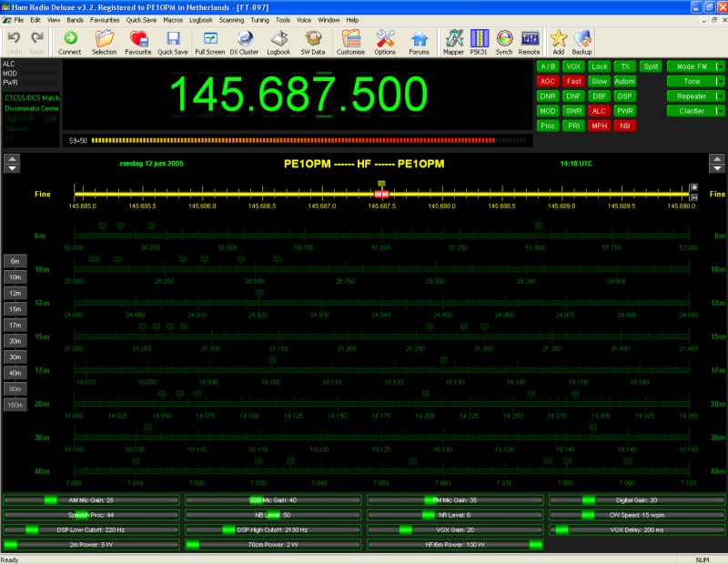Image resolution: width=728 pixels, height=564 pixels.
Task: Launch the Mapper tool
Action: [453, 42]
